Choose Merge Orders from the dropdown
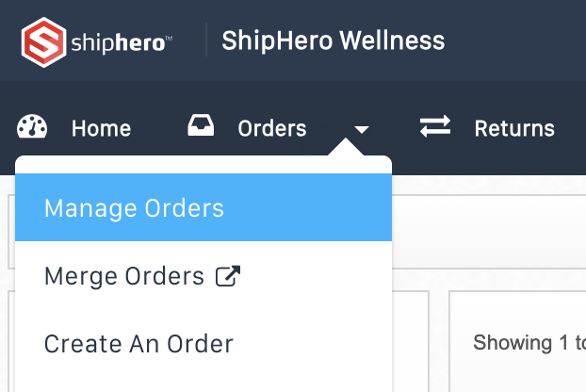This screenshot has height=392, width=586. [x=124, y=276]
